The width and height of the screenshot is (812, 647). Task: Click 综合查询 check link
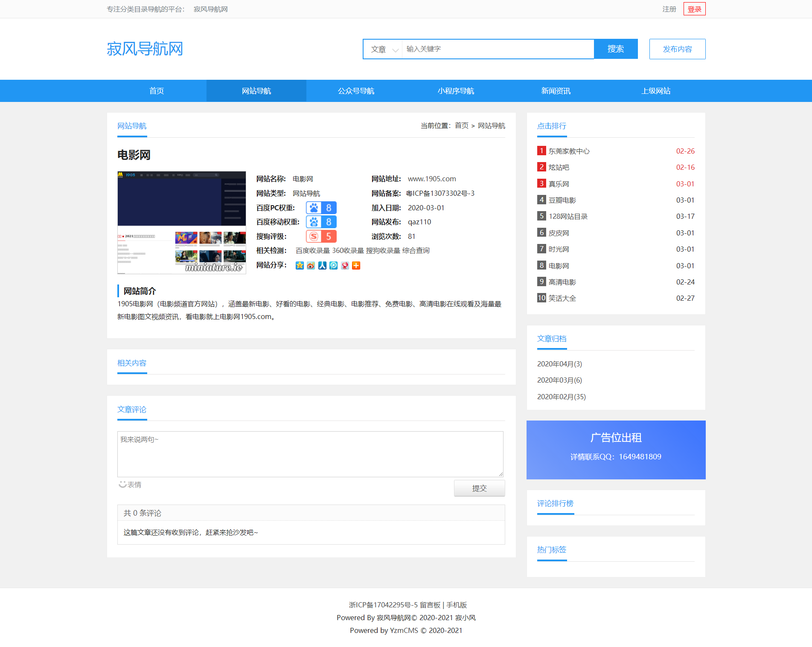tap(416, 250)
